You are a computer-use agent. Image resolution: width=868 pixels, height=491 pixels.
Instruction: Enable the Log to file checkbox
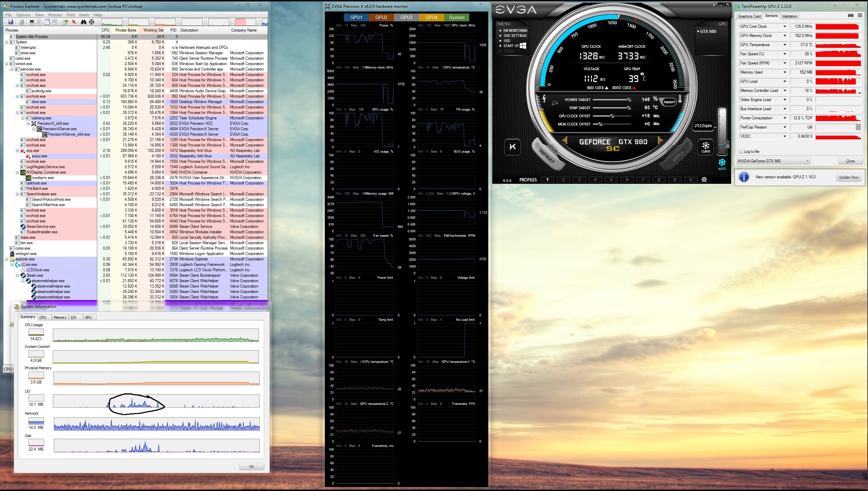pyautogui.click(x=741, y=152)
